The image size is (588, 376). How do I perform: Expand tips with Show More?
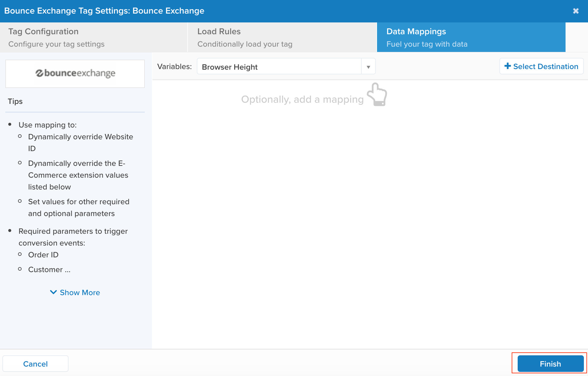pos(75,292)
